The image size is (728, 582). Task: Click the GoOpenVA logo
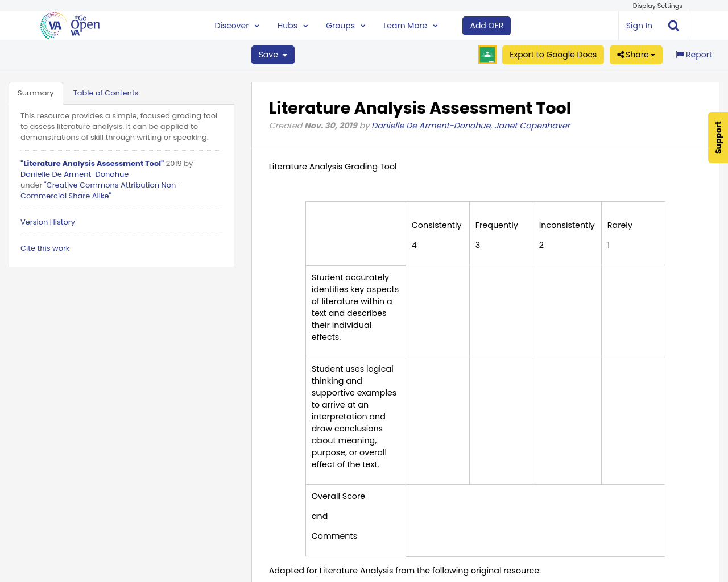point(69,24)
